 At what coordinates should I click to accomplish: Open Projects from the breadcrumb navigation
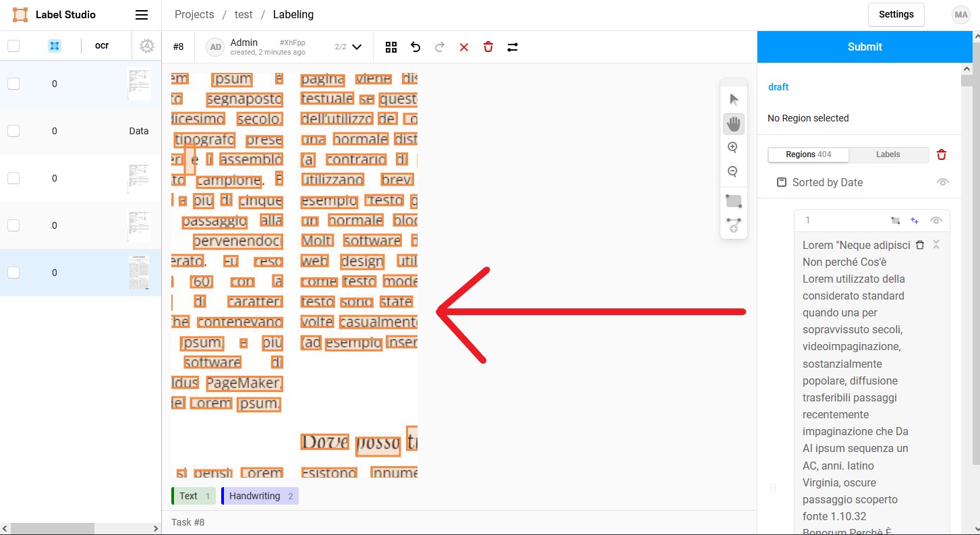click(x=194, y=14)
